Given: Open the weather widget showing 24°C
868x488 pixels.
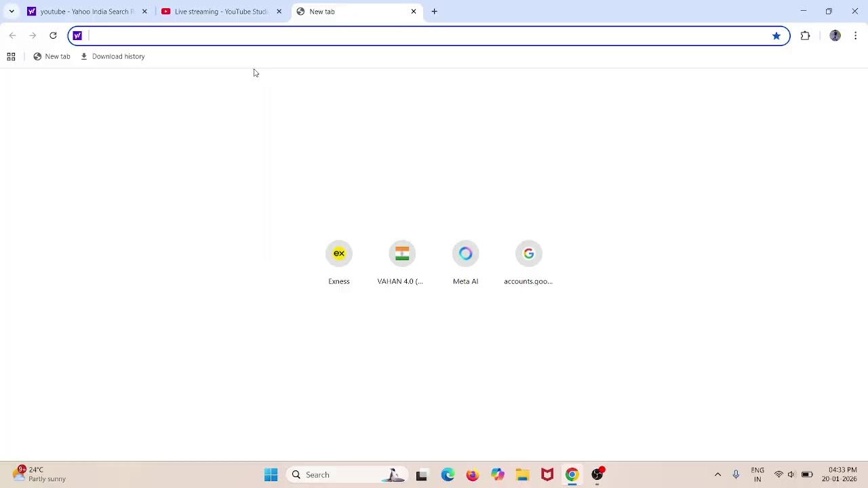Looking at the screenshot, I should [x=41, y=474].
